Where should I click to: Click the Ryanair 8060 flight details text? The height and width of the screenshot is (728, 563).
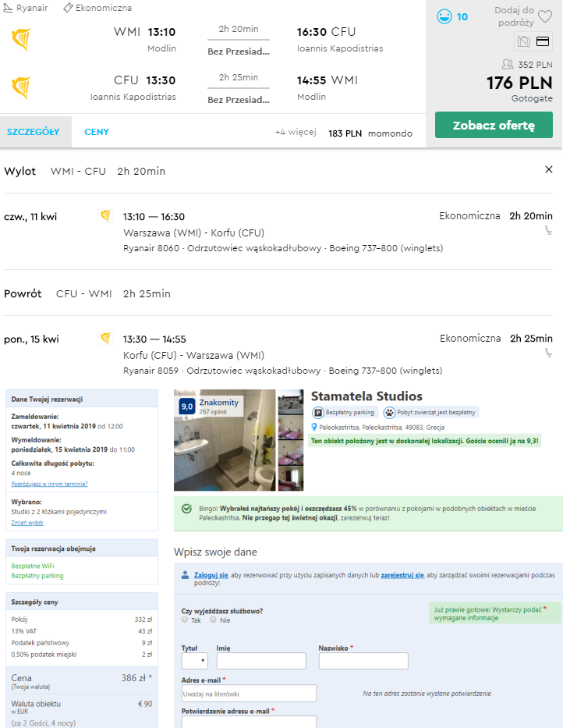click(283, 248)
